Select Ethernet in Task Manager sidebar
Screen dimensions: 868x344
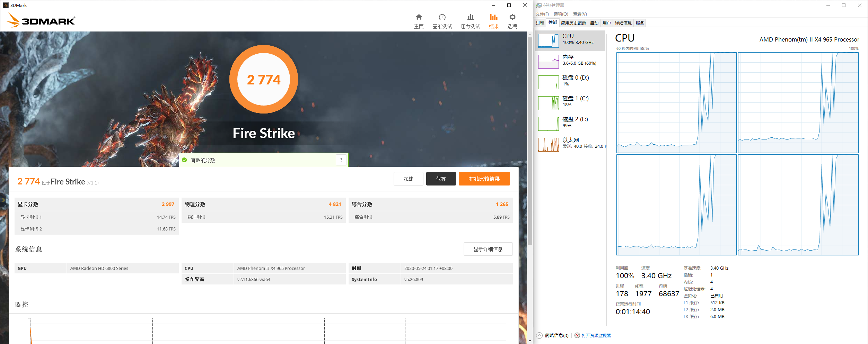[570, 144]
